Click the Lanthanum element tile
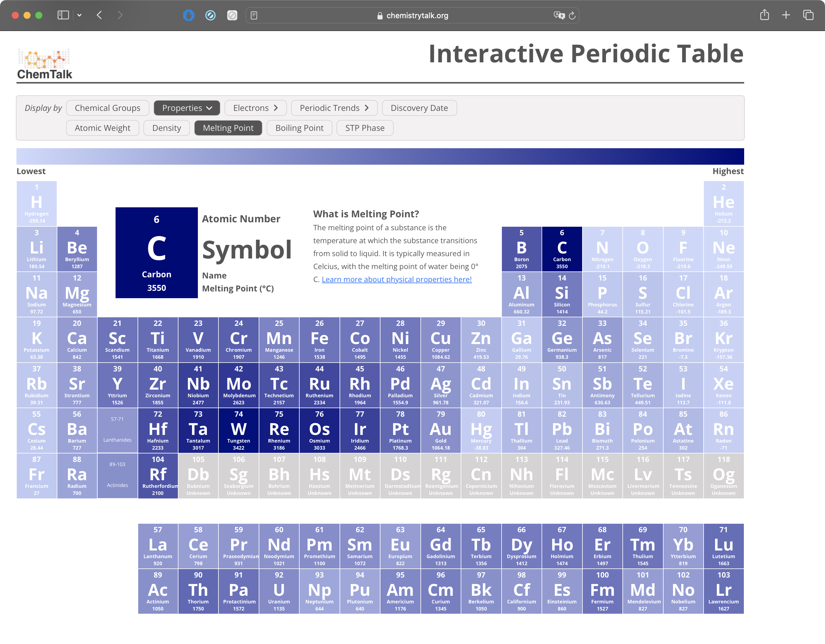 (158, 546)
